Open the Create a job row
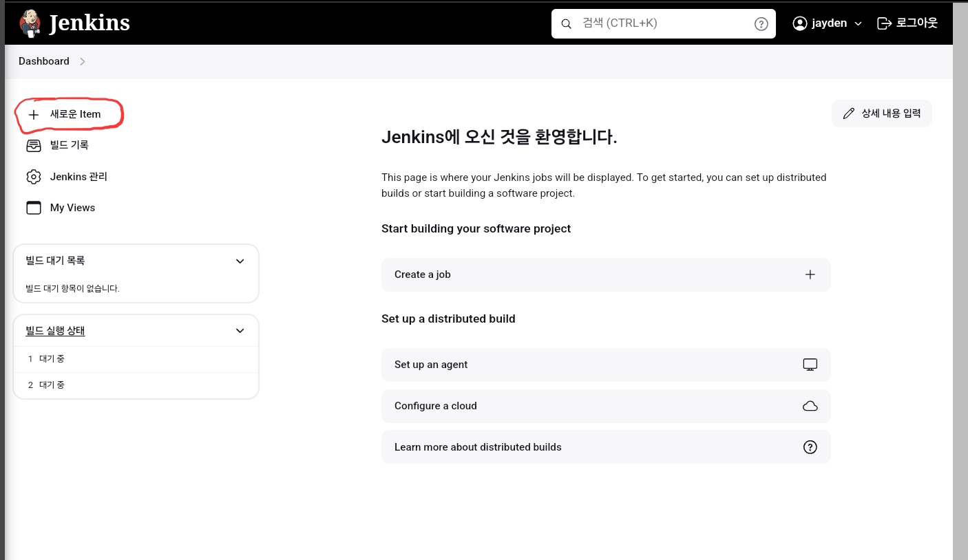968x560 pixels. (x=606, y=274)
